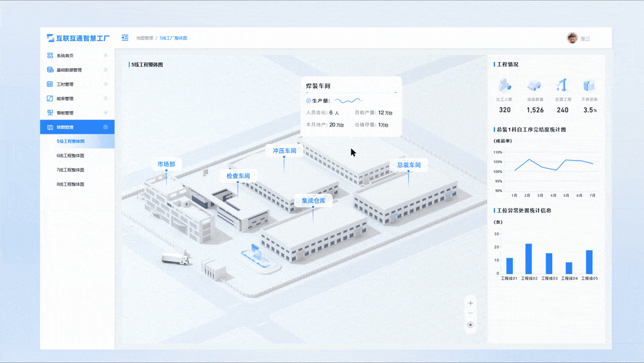The height and width of the screenshot is (363, 644).
Task: Click the 张三 user name
Action: [x=586, y=39]
